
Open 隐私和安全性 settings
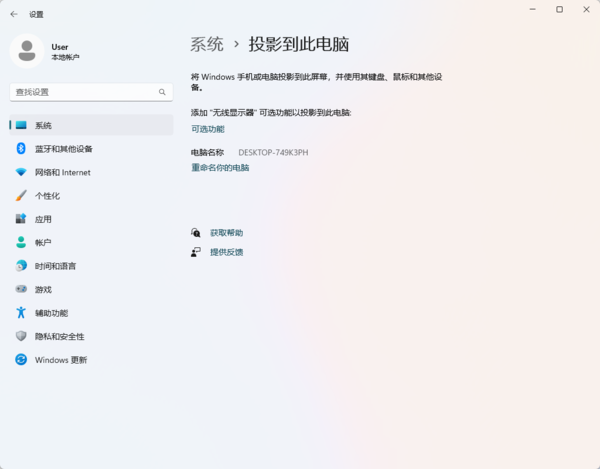coord(91,336)
